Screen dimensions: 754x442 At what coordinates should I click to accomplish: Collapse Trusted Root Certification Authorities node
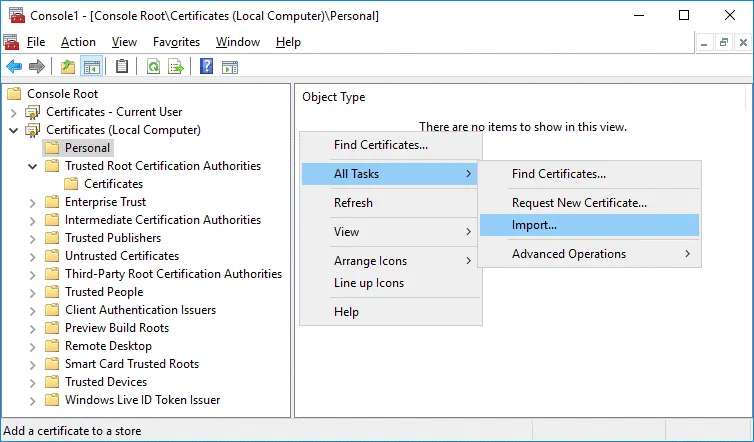tap(33, 166)
